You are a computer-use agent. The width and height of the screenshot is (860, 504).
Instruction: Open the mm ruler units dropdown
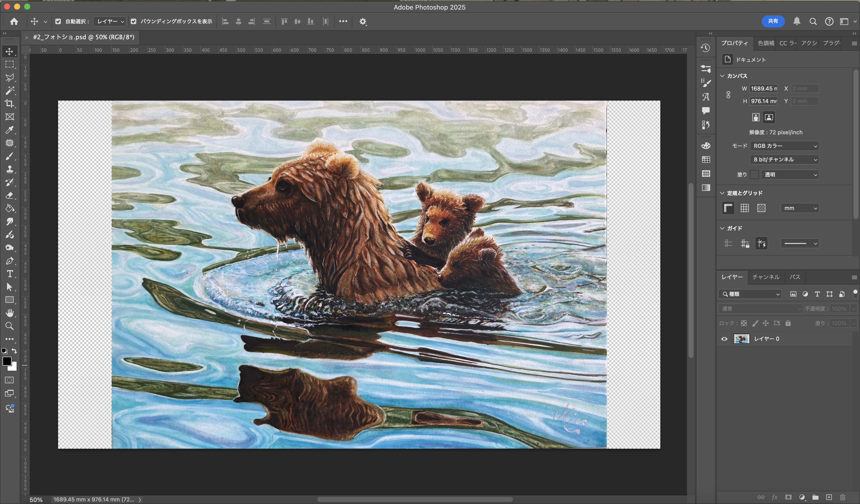pos(800,208)
